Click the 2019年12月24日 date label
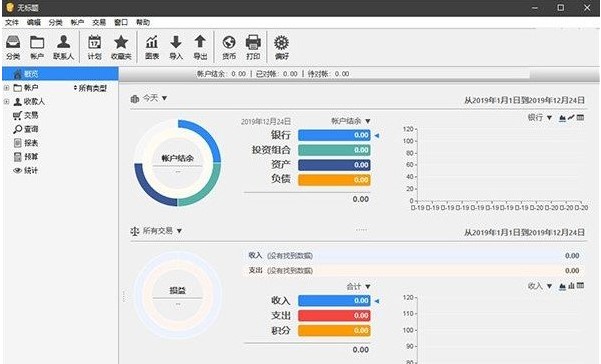Viewport: 601px width, 364px height. (266, 121)
